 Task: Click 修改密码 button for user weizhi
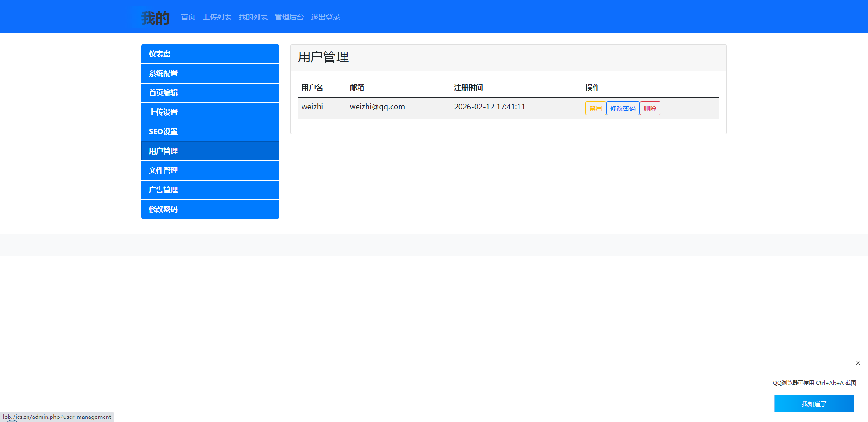[x=623, y=108]
